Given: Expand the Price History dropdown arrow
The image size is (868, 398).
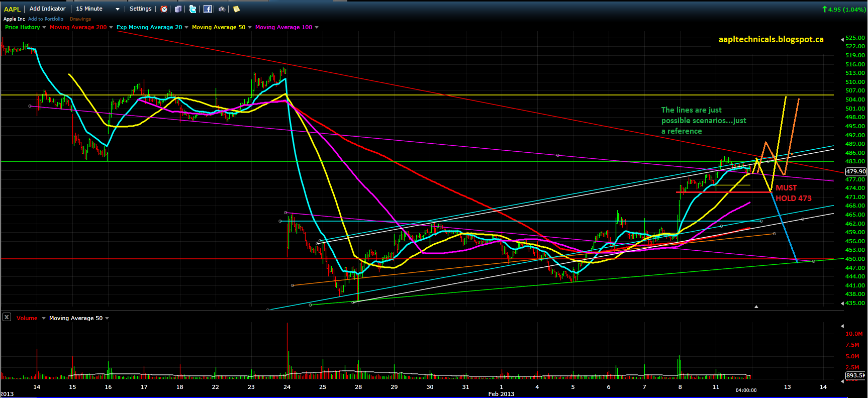Looking at the screenshot, I should 44,27.
